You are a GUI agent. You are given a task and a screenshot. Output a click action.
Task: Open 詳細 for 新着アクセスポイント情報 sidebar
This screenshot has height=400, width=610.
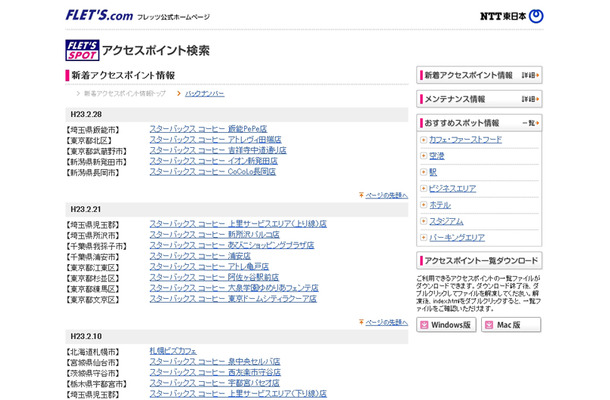coord(530,75)
